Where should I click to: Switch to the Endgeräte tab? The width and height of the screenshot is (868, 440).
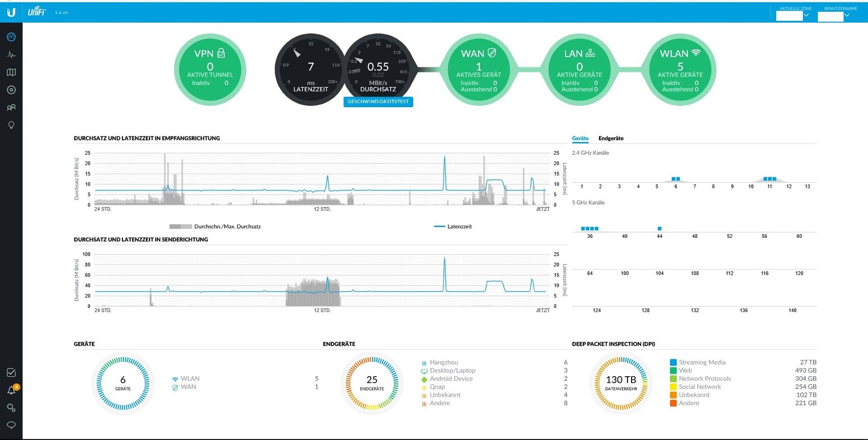(611, 138)
